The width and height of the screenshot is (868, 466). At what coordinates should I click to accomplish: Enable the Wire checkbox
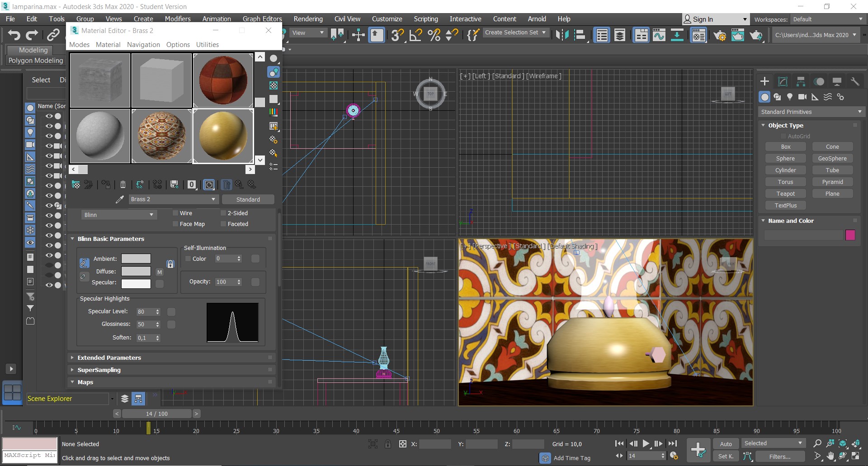[x=175, y=213]
